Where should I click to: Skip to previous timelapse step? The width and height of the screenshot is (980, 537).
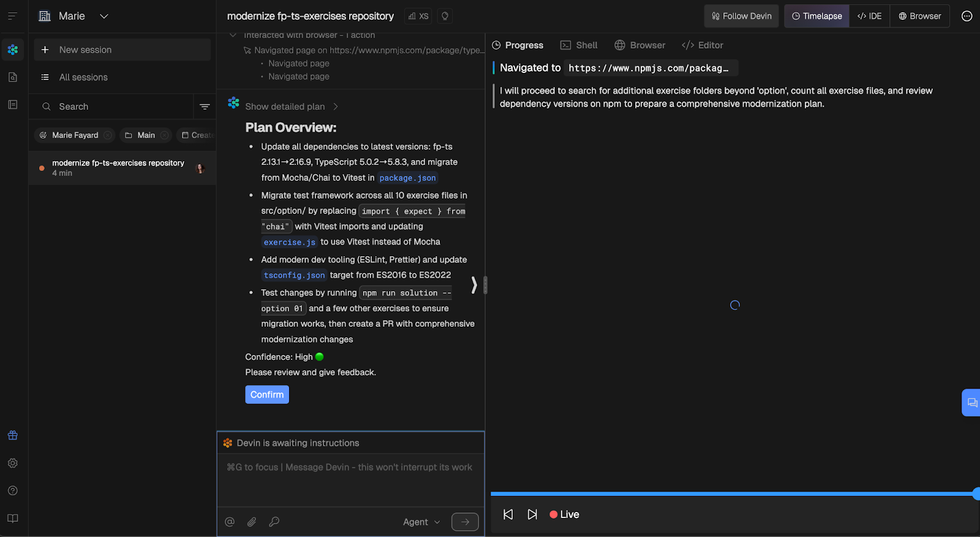(x=508, y=514)
